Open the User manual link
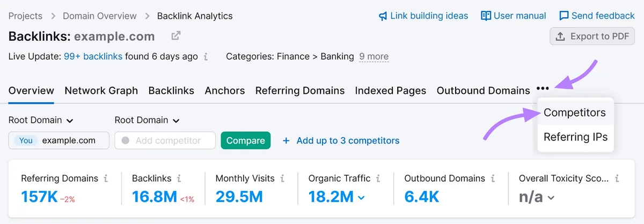 coord(520,16)
